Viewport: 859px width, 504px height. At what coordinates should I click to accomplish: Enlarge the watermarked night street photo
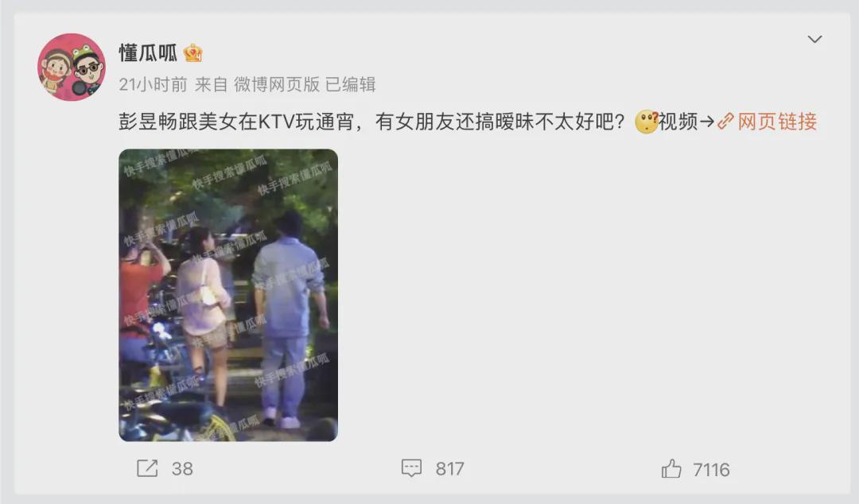(228, 295)
